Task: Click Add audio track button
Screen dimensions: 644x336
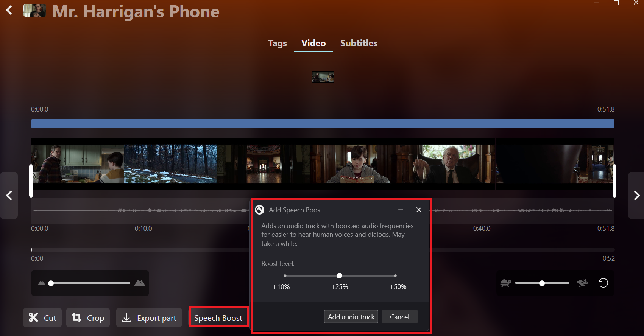Action: [351, 317]
